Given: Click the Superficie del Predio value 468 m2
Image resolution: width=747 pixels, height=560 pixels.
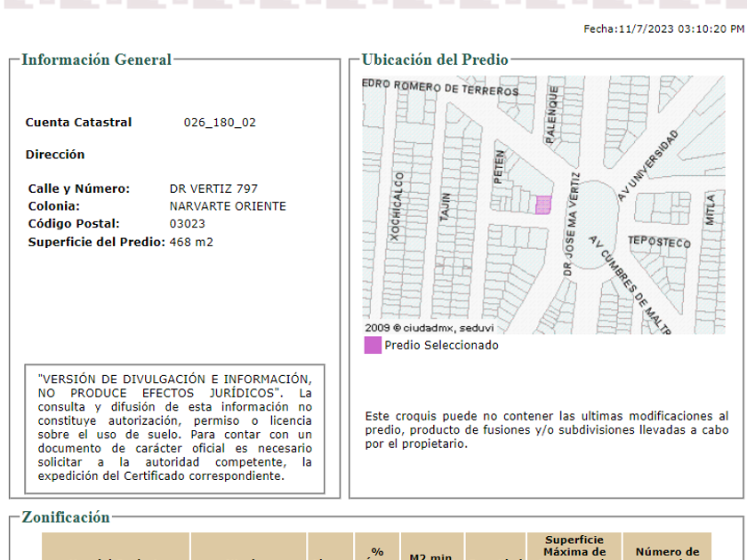Looking at the screenshot, I should [191, 242].
